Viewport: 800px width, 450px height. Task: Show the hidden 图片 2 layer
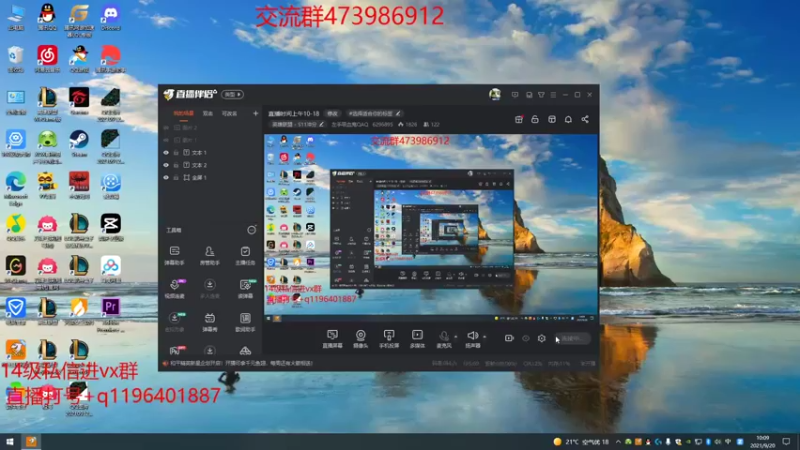[x=166, y=128]
